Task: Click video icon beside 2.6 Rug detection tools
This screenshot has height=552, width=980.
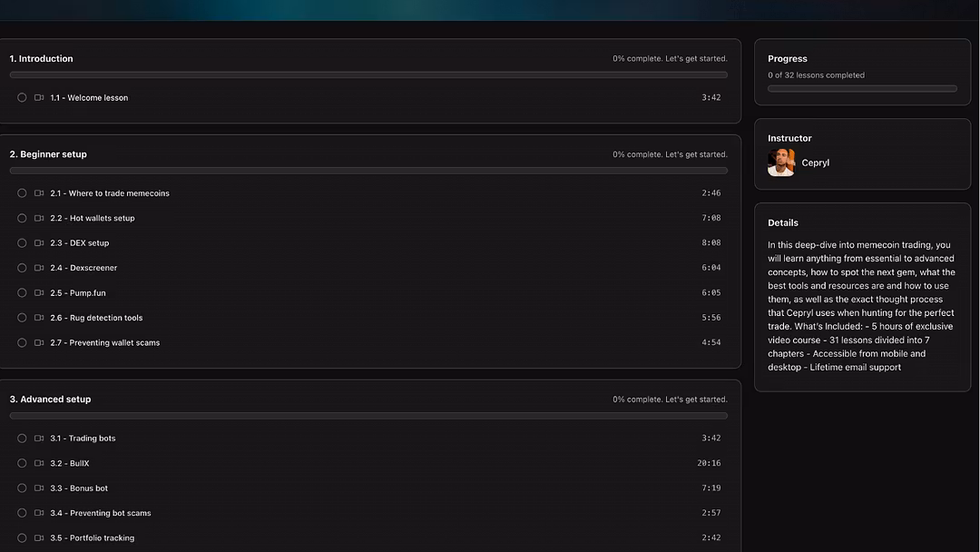Action: pos(39,318)
